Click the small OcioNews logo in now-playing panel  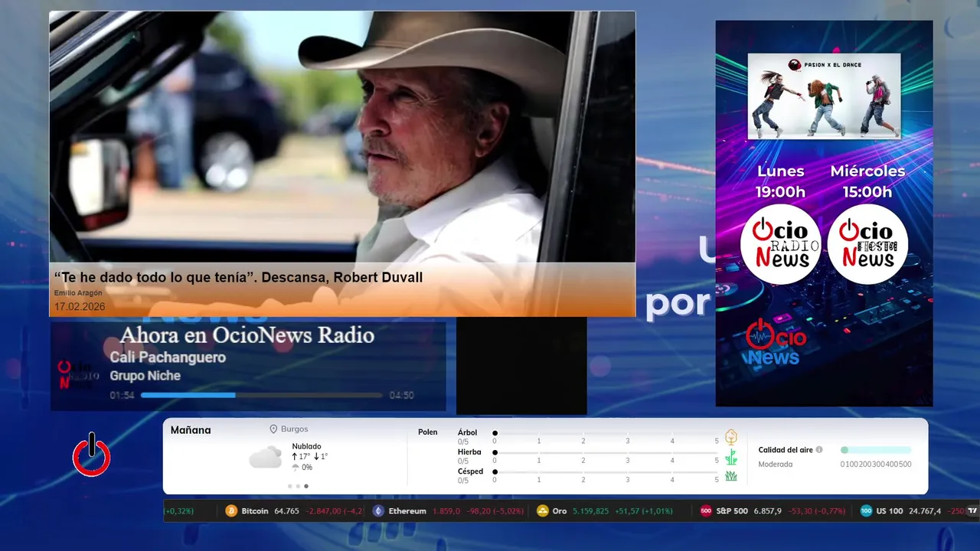tap(79, 375)
